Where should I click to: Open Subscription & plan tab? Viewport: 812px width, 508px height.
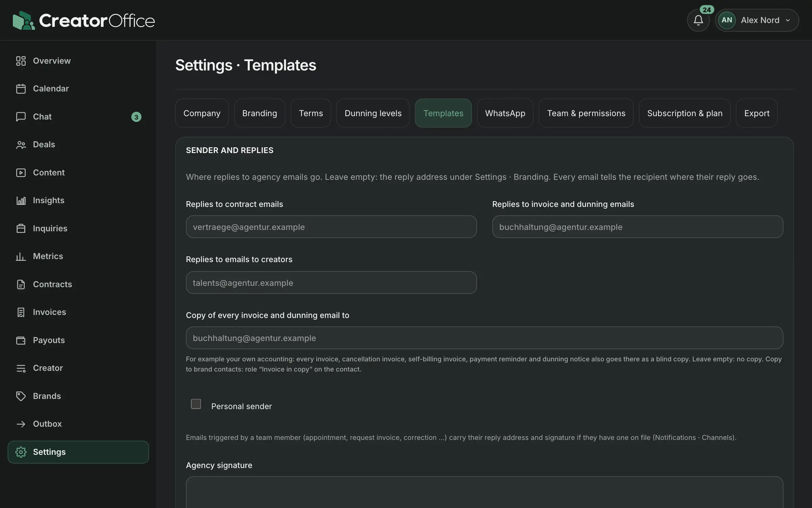click(x=685, y=113)
